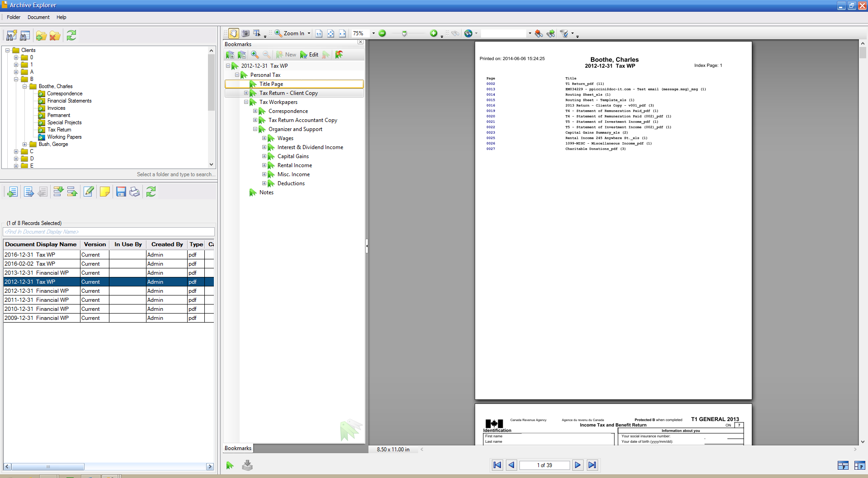Expand all bookmarks in the panel
This screenshot has height=478, width=868.
coord(230,54)
